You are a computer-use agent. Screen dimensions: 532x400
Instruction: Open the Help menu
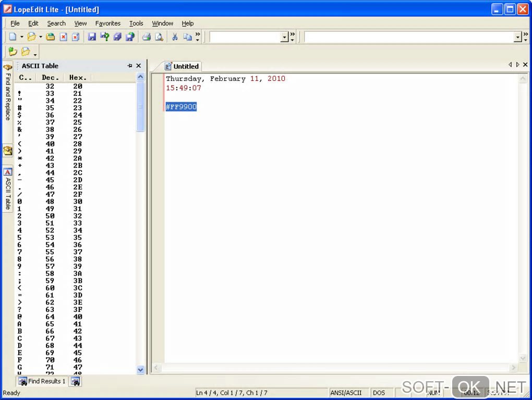pyautogui.click(x=188, y=23)
